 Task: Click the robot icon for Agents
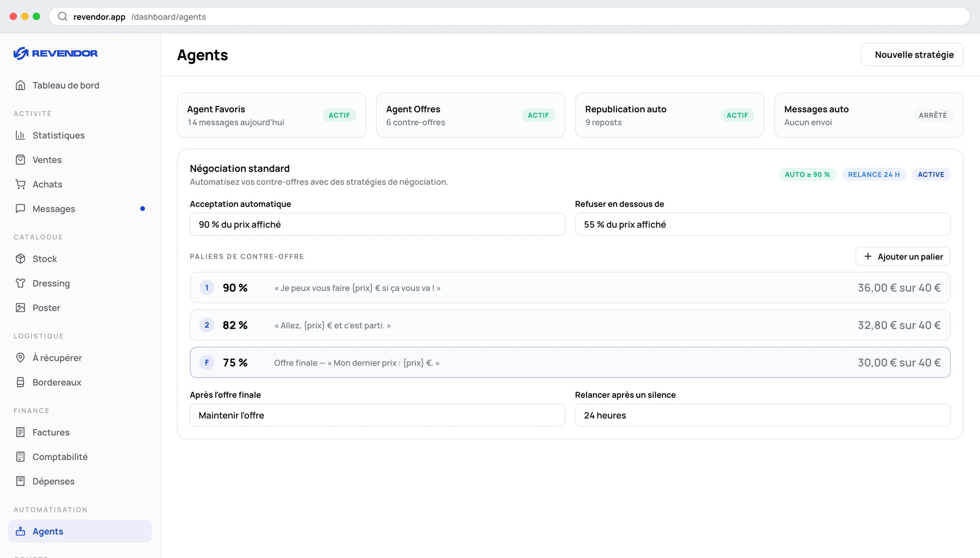click(20, 531)
